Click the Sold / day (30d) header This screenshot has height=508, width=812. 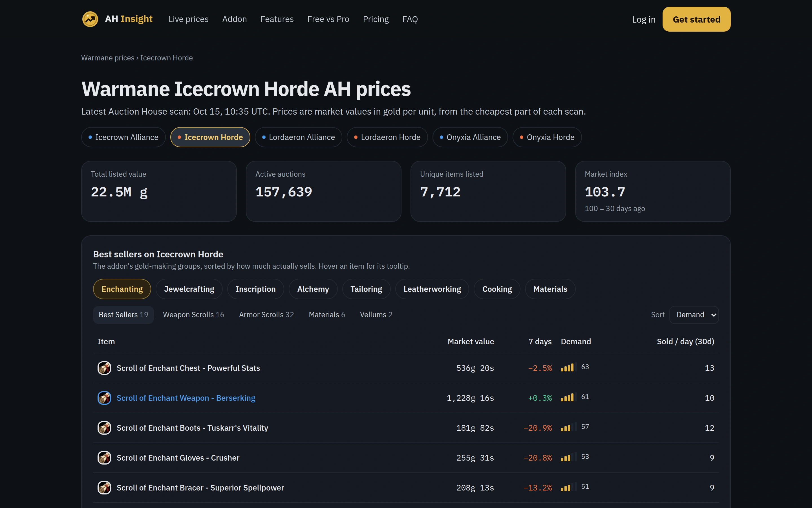pos(685,341)
